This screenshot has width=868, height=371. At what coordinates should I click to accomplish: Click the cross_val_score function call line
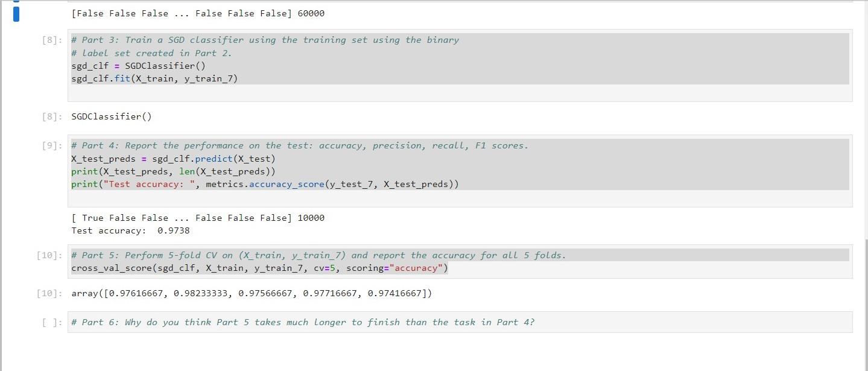tap(259, 268)
